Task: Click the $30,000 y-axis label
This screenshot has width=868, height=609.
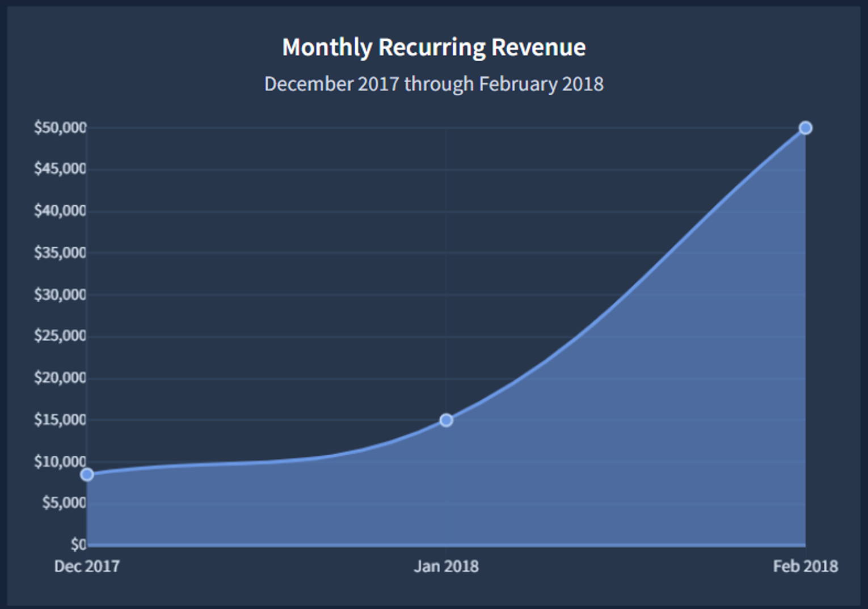Action: pyautogui.click(x=60, y=294)
